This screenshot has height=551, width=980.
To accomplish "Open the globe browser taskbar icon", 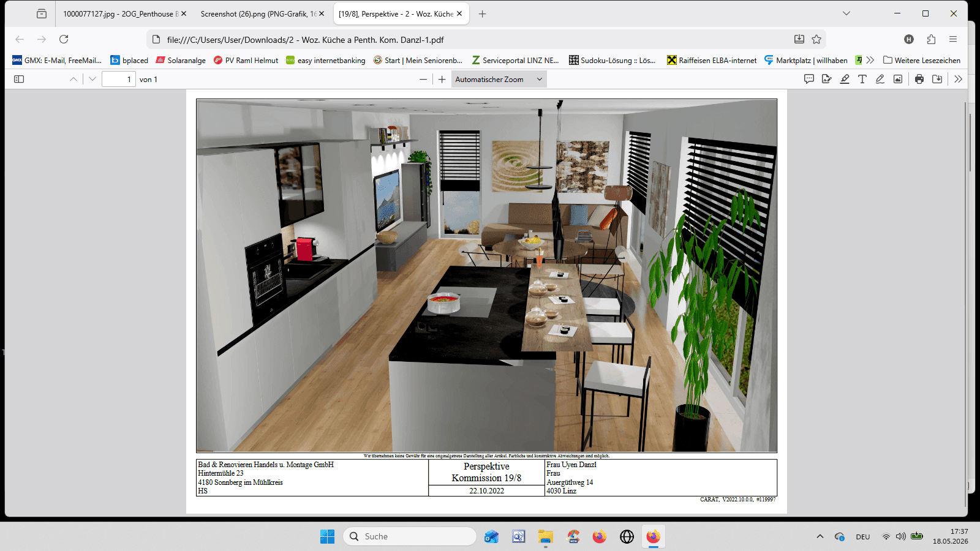I will pos(627,536).
